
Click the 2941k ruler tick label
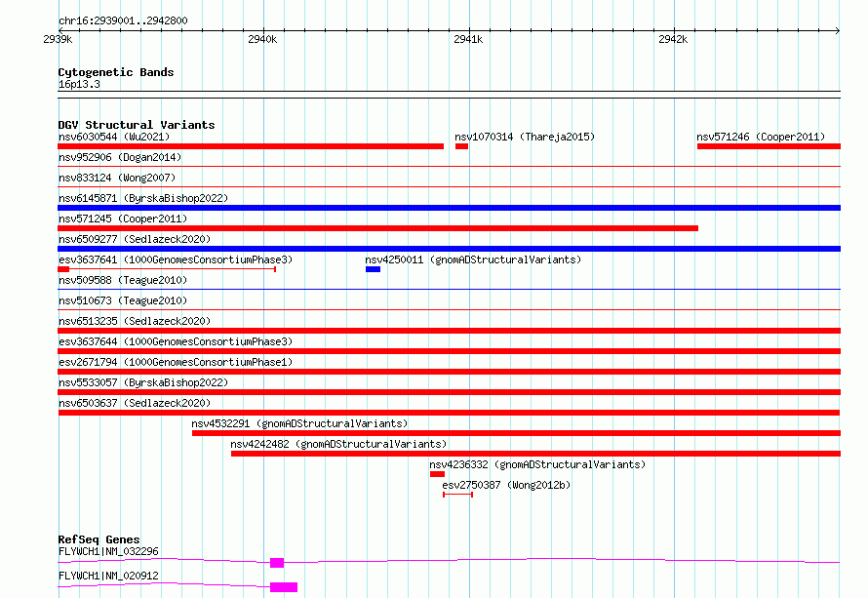coord(468,39)
